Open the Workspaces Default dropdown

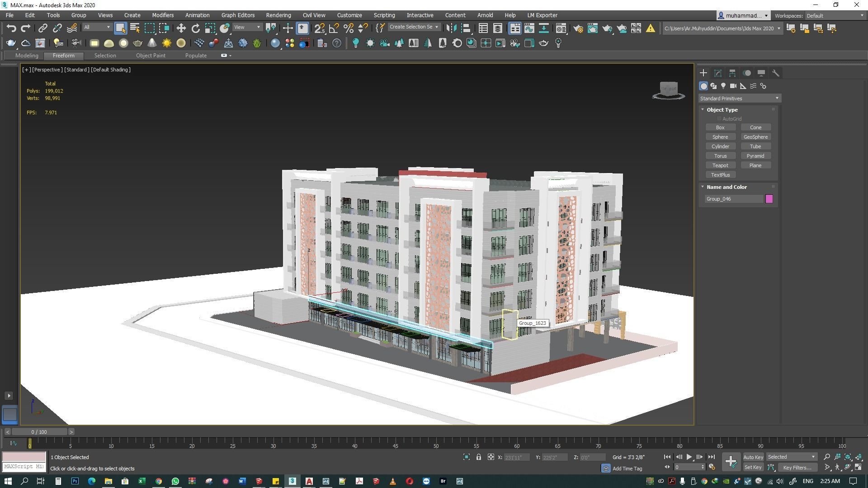(x=835, y=15)
